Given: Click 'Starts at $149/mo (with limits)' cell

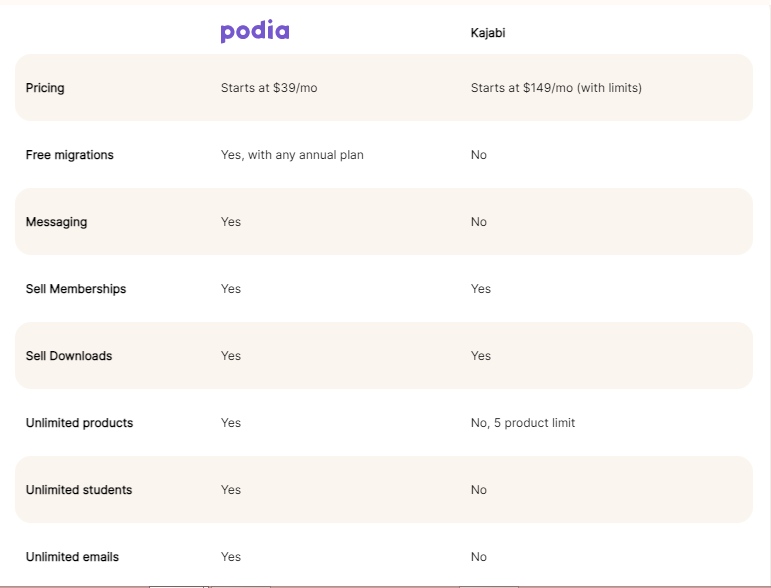Looking at the screenshot, I should point(556,88).
